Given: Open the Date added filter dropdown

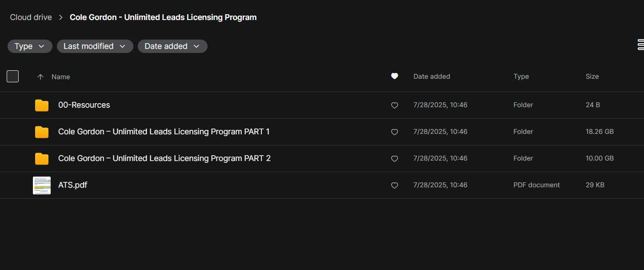Looking at the screenshot, I should pyautogui.click(x=172, y=46).
